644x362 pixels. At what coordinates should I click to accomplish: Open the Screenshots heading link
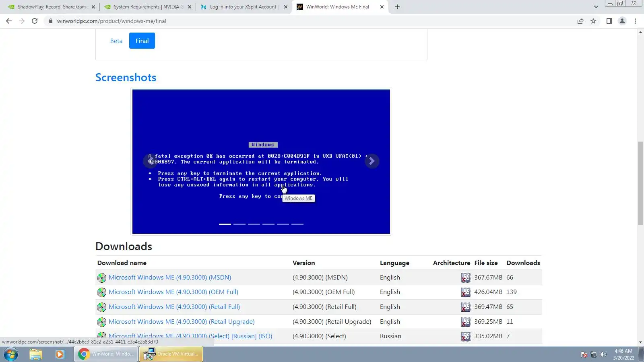(126, 77)
